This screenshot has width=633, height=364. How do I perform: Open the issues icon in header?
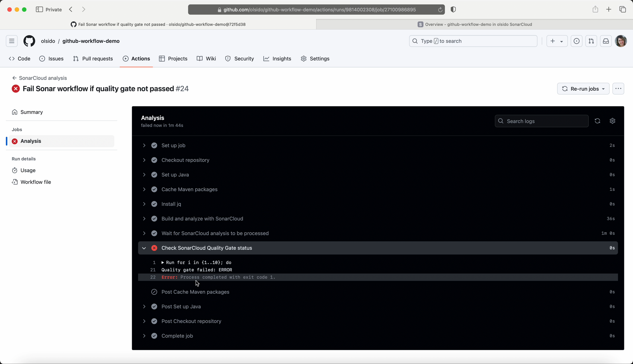(x=577, y=41)
